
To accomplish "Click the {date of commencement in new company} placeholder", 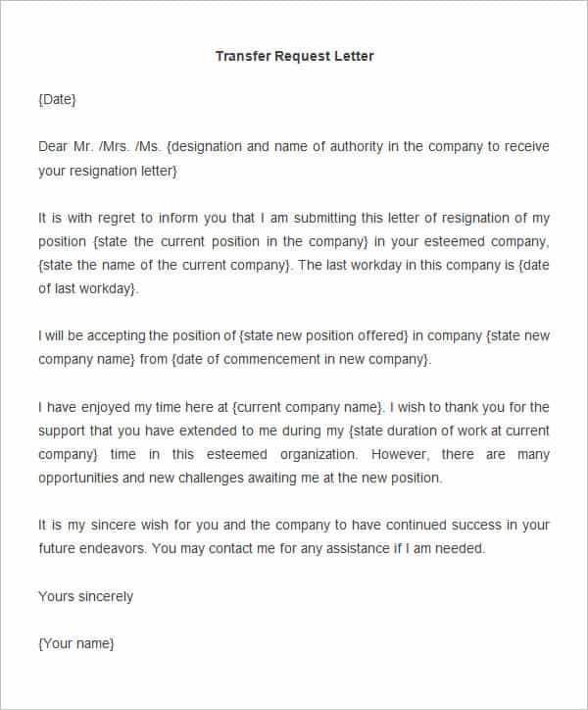I will [x=302, y=360].
